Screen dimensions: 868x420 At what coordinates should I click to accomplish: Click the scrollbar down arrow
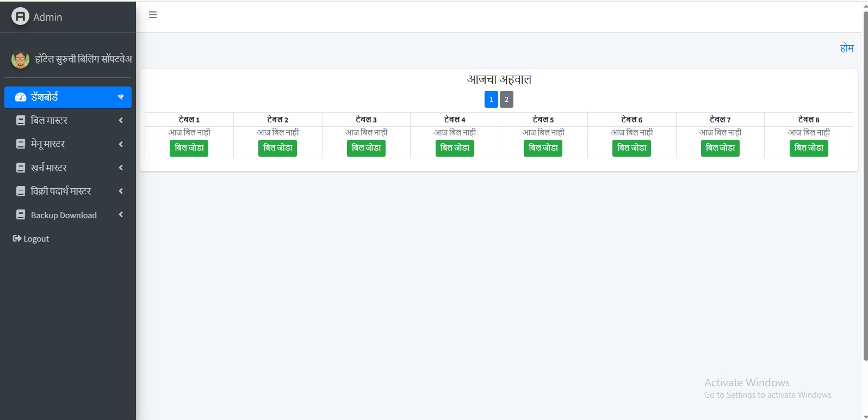[865, 416]
